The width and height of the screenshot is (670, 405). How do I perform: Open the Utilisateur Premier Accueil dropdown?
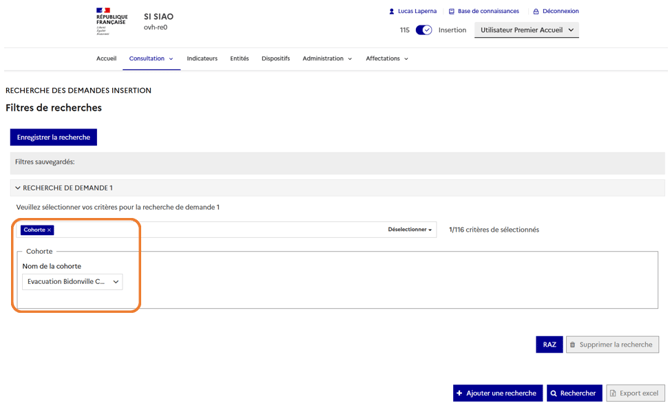tap(526, 30)
